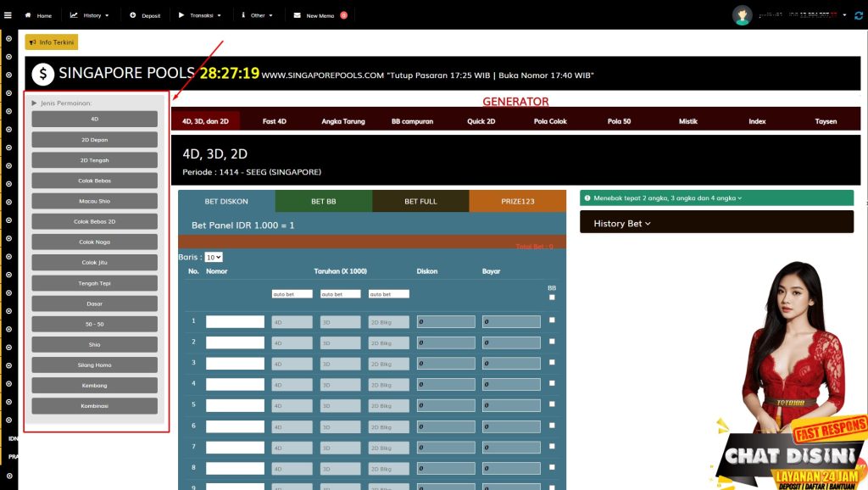This screenshot has height=490, width=868.
Task: Select the Silang Homo game type
Action: [x=95, y=365]
